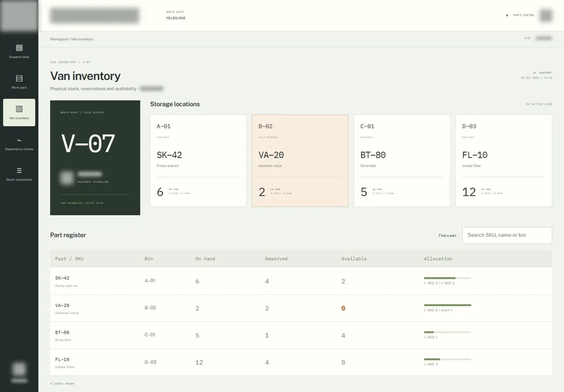
Task: Click the MELBOURNE depot label in header
Action: click(x=176, y=18)
